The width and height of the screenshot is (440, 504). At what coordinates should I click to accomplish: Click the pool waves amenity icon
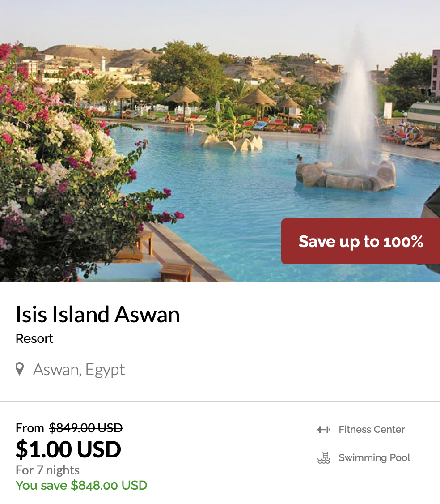(x=323, y=457)
